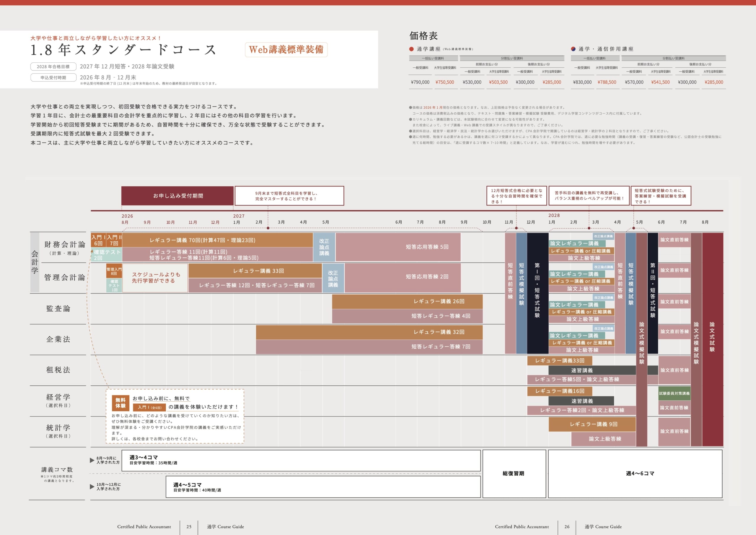The width and height of the screenshot is (756, 535).
Task: Click the 入門Ⅱ 7回 block
Action: point(114,240)
